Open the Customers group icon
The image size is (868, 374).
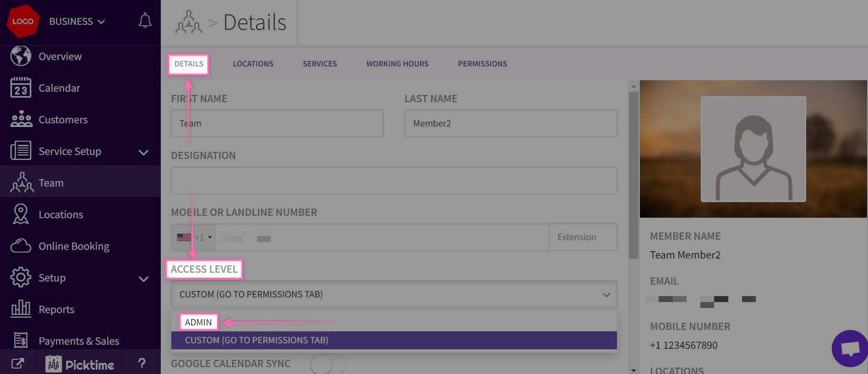(21, 120)
